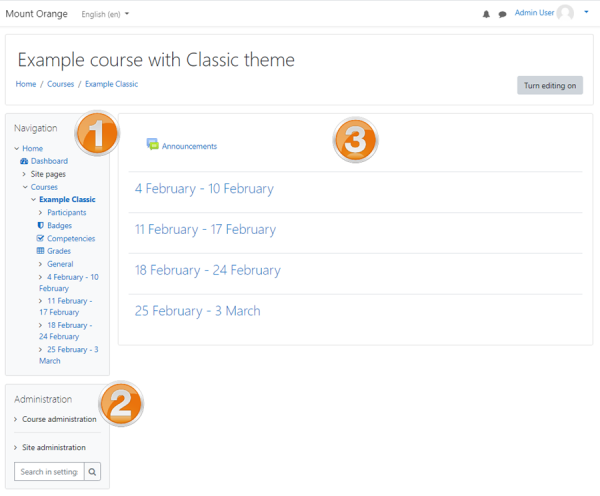The image size is (600, 496).
Task: Click the Announcements forum icon
Action: click(x=152, y=145)
